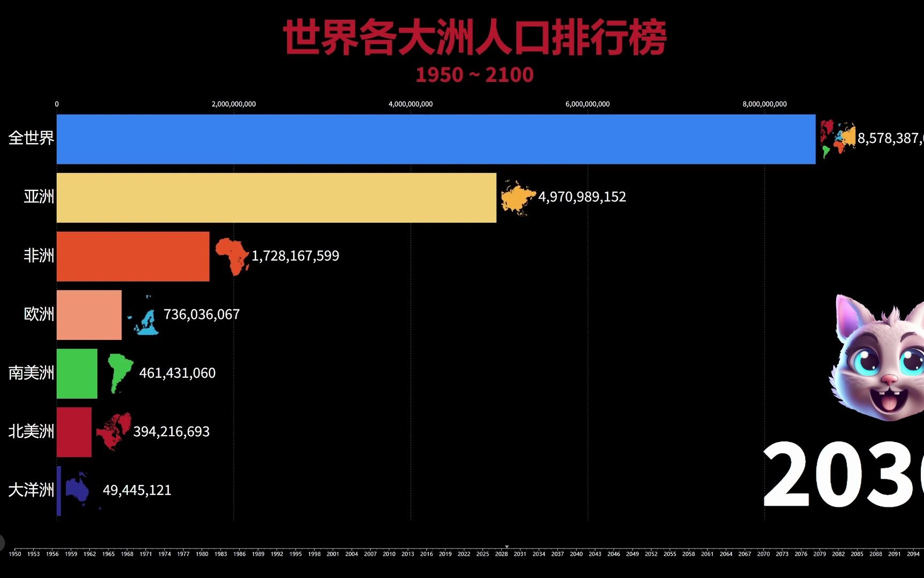
Task: Click the value 4,970,989,152
Action: coord(582,197)
